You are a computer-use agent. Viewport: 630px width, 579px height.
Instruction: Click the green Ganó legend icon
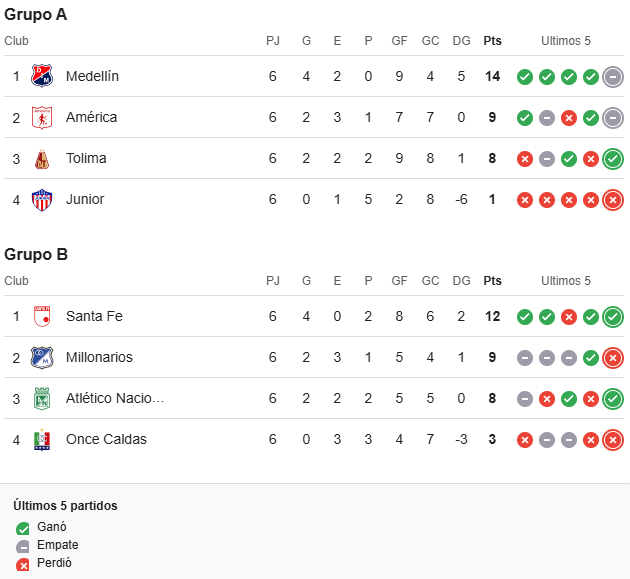click(23, 528)
